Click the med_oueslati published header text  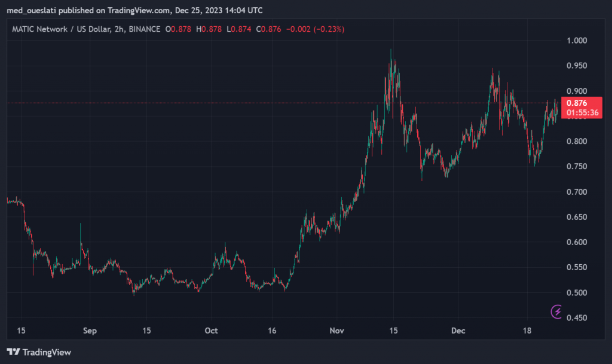click(134, 10)
